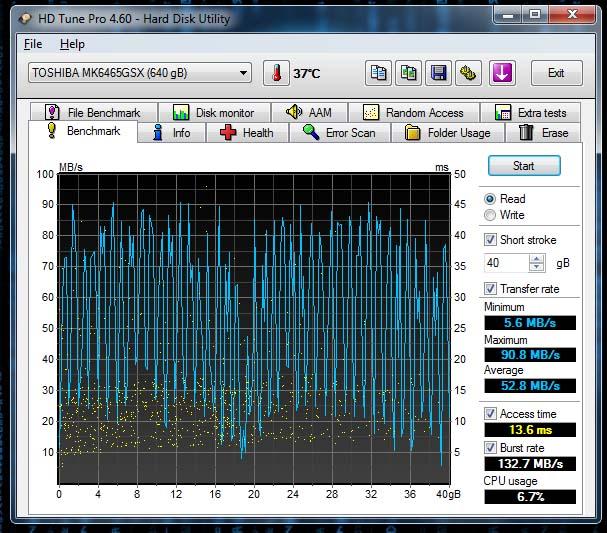Copy info to clipboard icon

click(x=378, y=73)
